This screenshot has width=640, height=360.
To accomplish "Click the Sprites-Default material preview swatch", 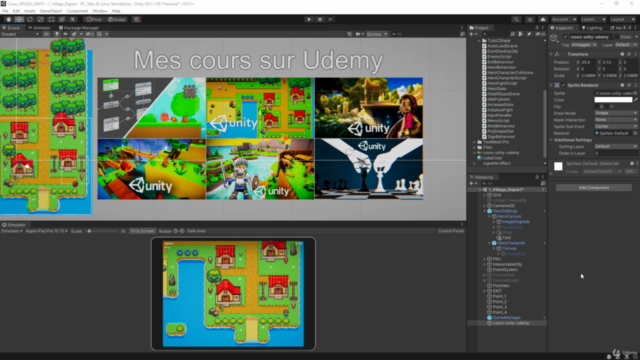I will (x=558, y=166).
